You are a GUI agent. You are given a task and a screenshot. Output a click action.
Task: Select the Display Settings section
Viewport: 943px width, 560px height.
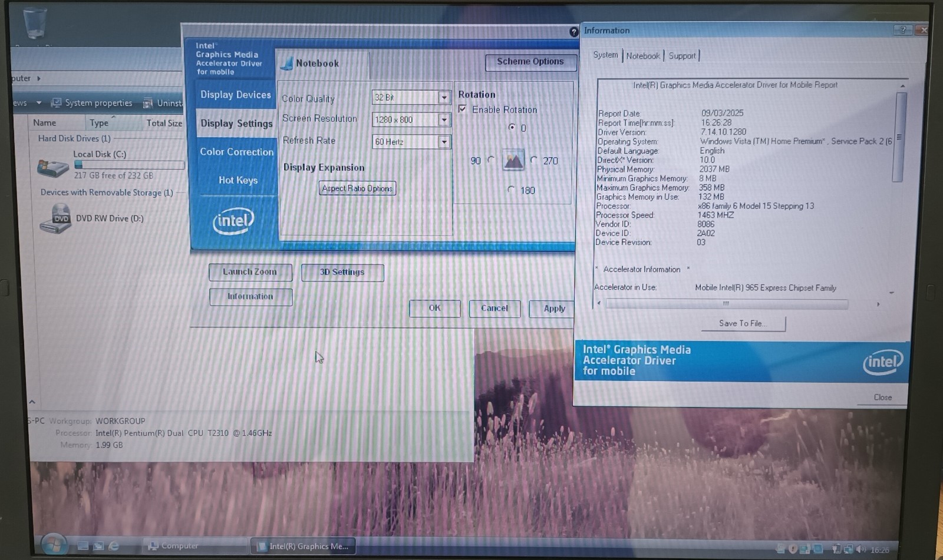(x=236, y=123)
